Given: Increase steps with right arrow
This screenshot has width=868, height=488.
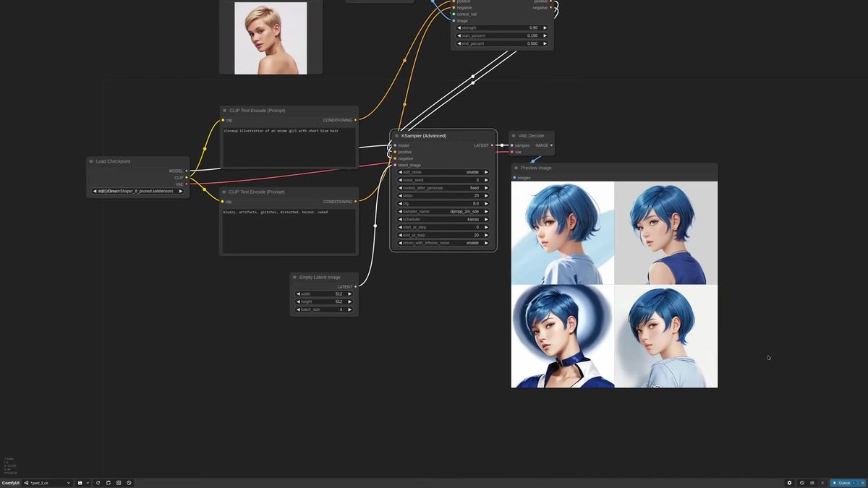Looking at the screenshot, I should click(x=485, y=196).
